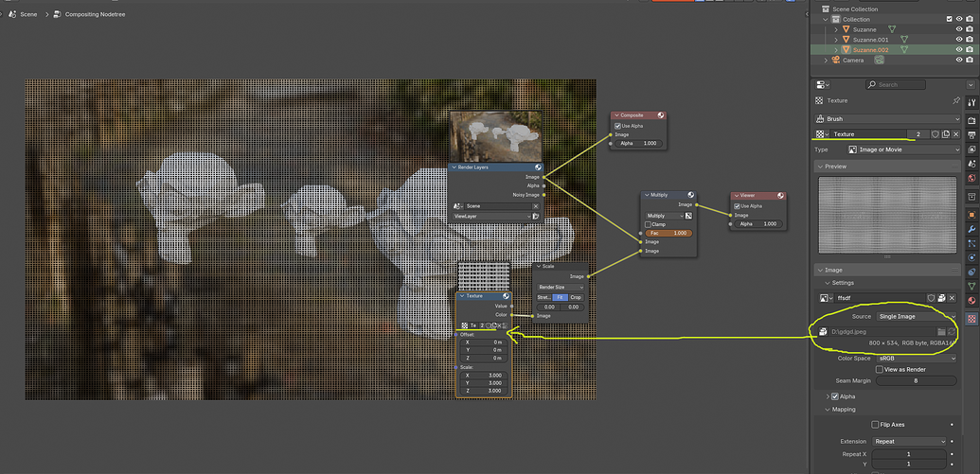This screenshot has width=980, height=474.
Task: Open the Output properties tab icon
Action: [x=971, y=135]
